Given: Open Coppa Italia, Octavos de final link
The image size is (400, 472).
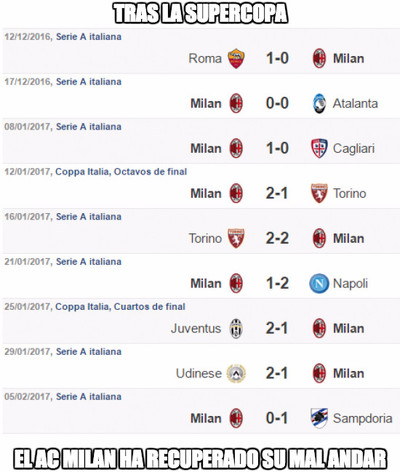Looking at the screenshot, I should (x=121, y=172).
